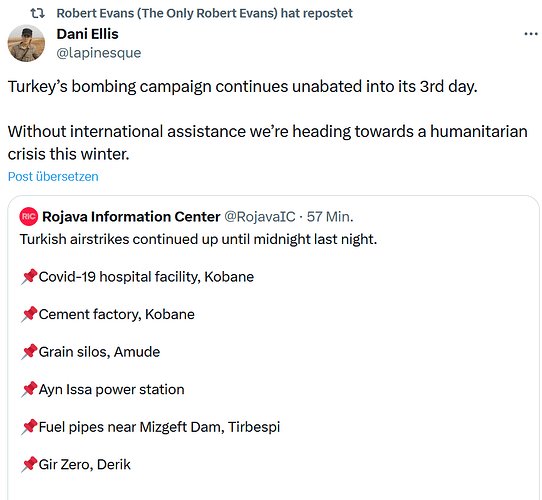Viewport: 542px width, 500px height.
Task: Click pushpin icon beside Gir Zero, Derik
Action: [x=29, y=464]
